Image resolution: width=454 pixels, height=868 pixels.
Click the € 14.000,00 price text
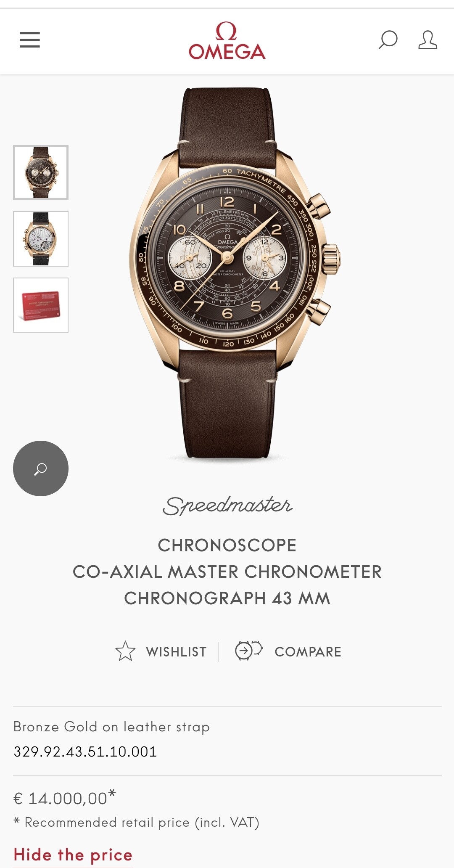(64, 798)
